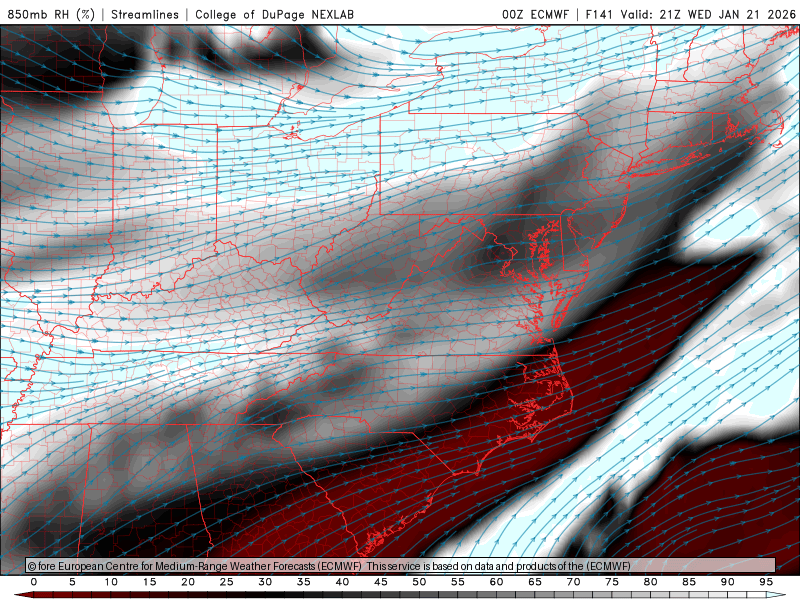Viewport: 800px width, 600px height.
Task: Click the "75" scale label
Action: click(x=612, y=582)
